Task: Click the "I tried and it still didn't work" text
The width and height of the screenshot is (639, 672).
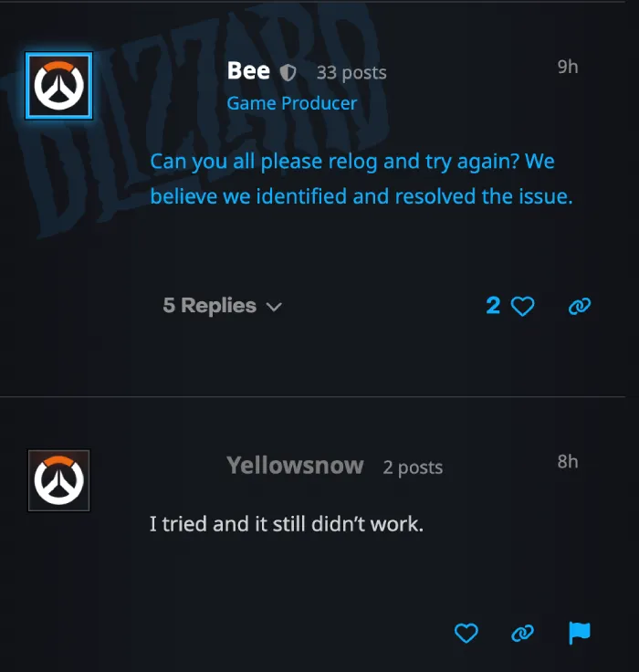Action: (287, 524)
